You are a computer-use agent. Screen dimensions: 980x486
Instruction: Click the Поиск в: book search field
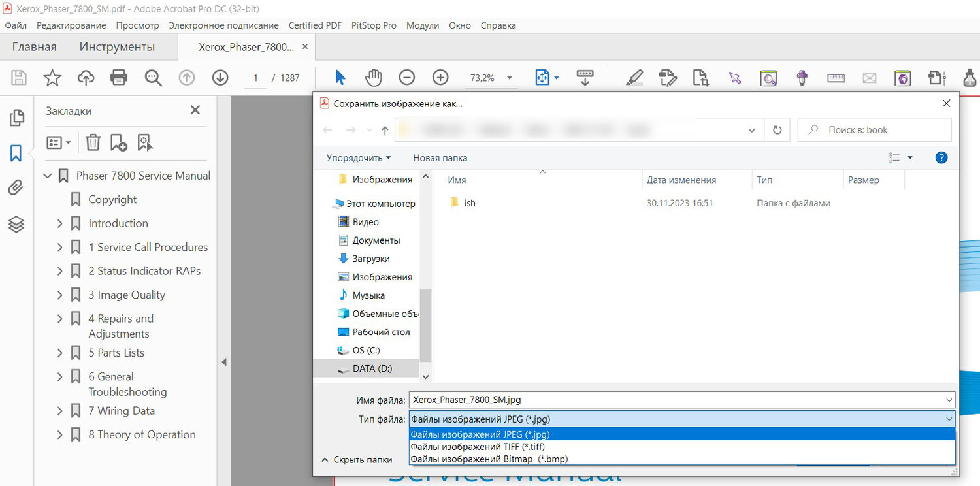[874, 130]
